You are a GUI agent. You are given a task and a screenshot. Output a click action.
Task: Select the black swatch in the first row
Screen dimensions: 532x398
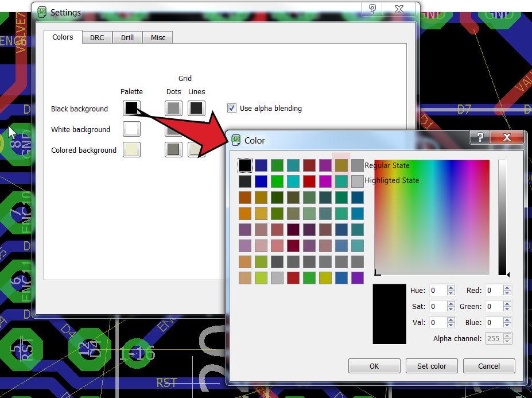tap(245, 165)
